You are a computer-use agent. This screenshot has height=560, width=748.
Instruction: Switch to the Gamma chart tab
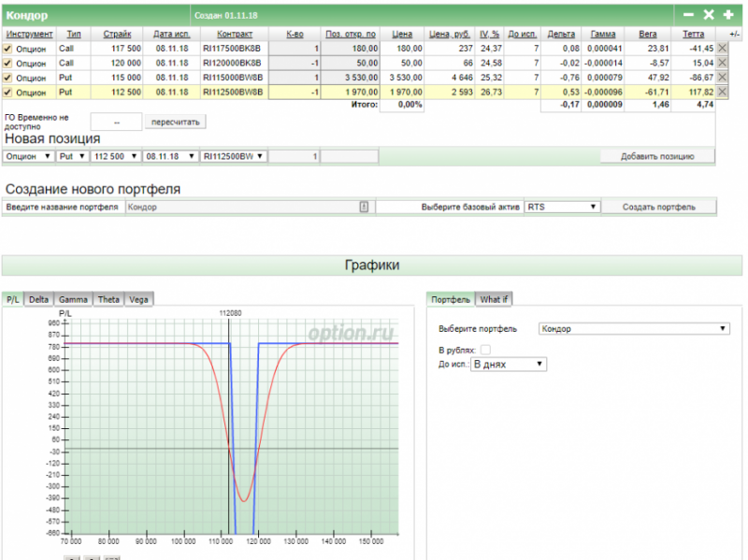click(x=73, y=299)
